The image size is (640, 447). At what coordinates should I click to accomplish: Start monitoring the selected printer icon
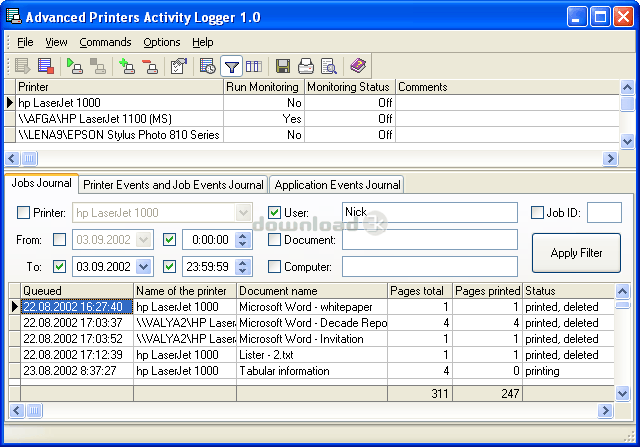(75, 66)
